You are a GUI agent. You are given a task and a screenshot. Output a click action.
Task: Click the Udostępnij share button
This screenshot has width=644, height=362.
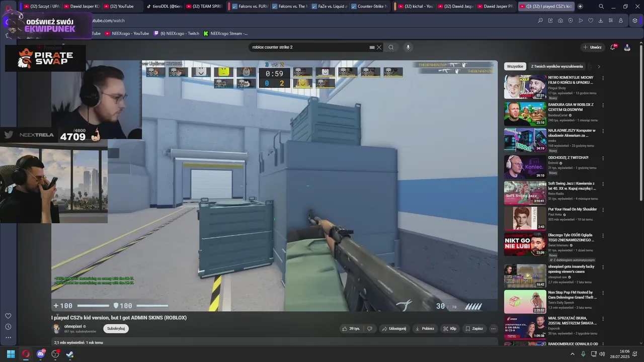(394, 329)
